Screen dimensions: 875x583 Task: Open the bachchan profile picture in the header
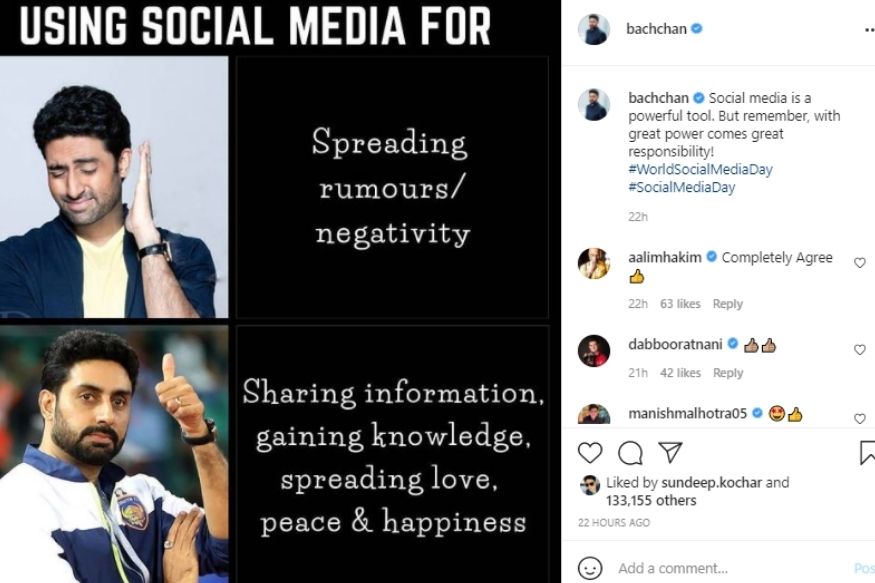coord(594,29)
